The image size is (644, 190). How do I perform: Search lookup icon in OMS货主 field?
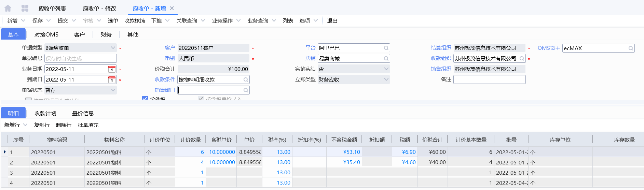pos(631,48)
